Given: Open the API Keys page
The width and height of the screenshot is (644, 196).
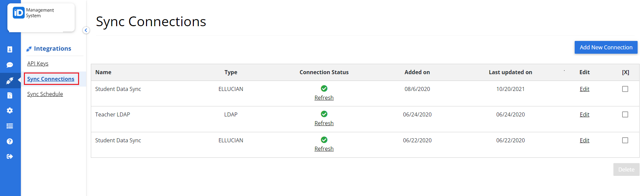Looking at the screenshot, I should (x=37, y=63).
